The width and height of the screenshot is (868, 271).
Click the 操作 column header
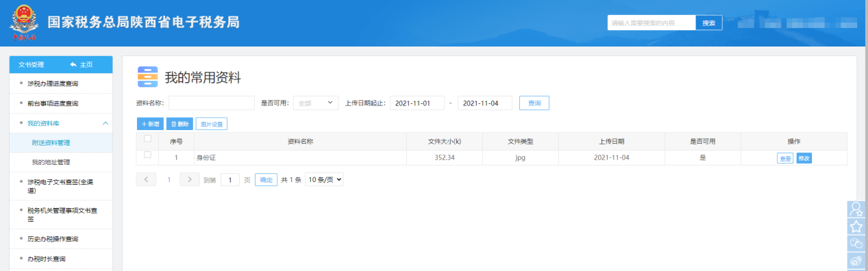[794, 141]
